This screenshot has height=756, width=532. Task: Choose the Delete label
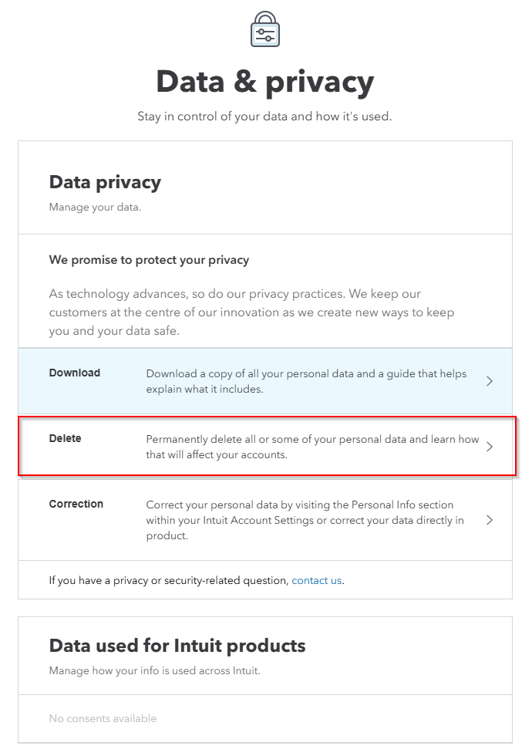[66, 438]
